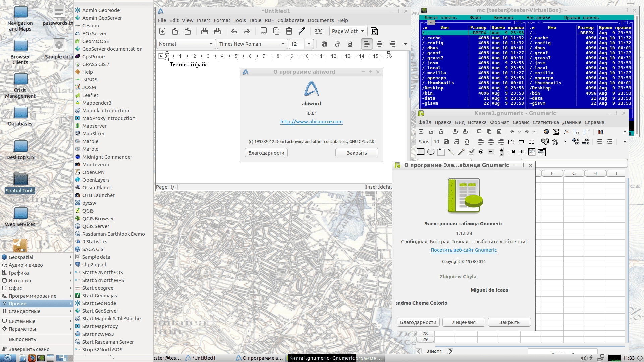Apply percent format in Gnumeric toolbar
The image size is (644, 362).
tap(555, 142)
